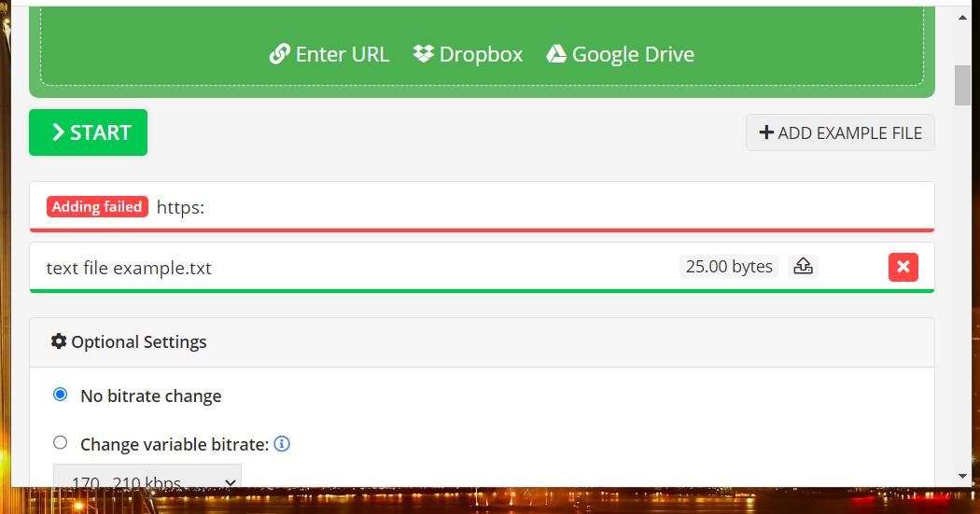The image size is (980, 514).
Task: Click the ADD EXAMPLE FILE button
Action: pos(840,132)
